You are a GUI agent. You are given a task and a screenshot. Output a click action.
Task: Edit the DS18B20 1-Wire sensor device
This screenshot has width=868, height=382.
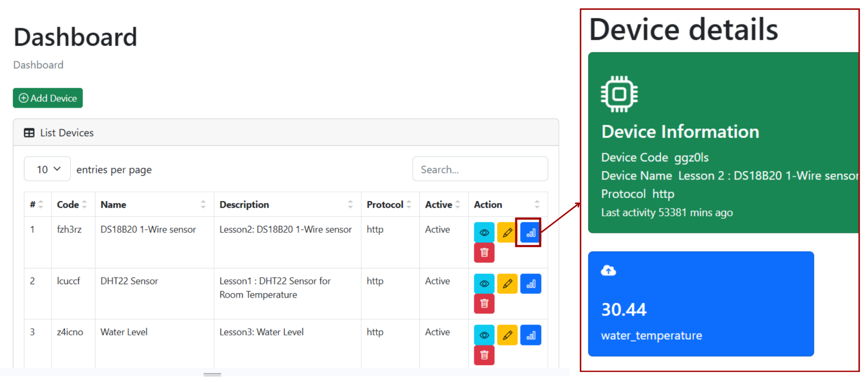[507, 232]
